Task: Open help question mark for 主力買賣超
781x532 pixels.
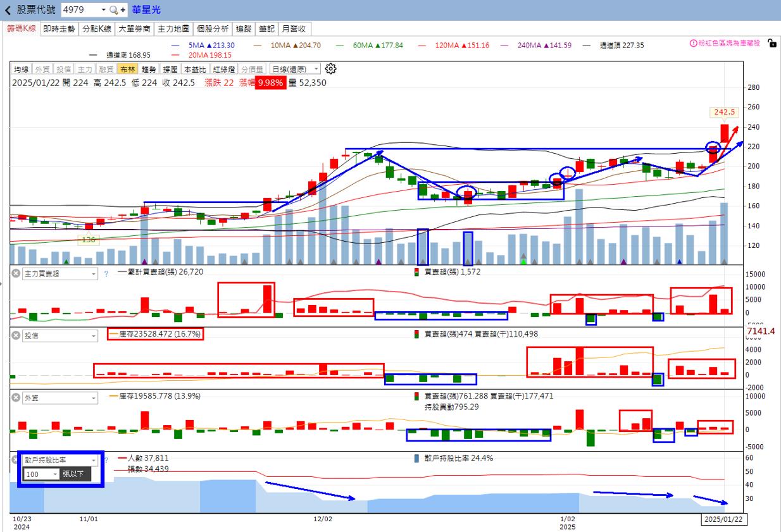Action: pos(106,274)
